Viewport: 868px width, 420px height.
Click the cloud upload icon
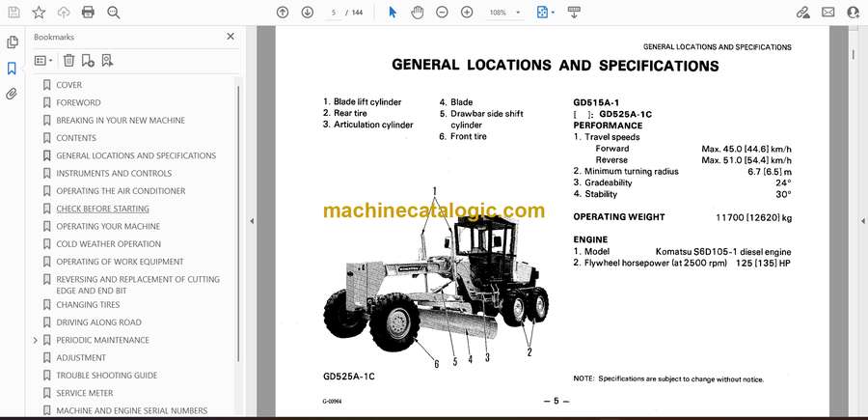click(x=64, y=13)
